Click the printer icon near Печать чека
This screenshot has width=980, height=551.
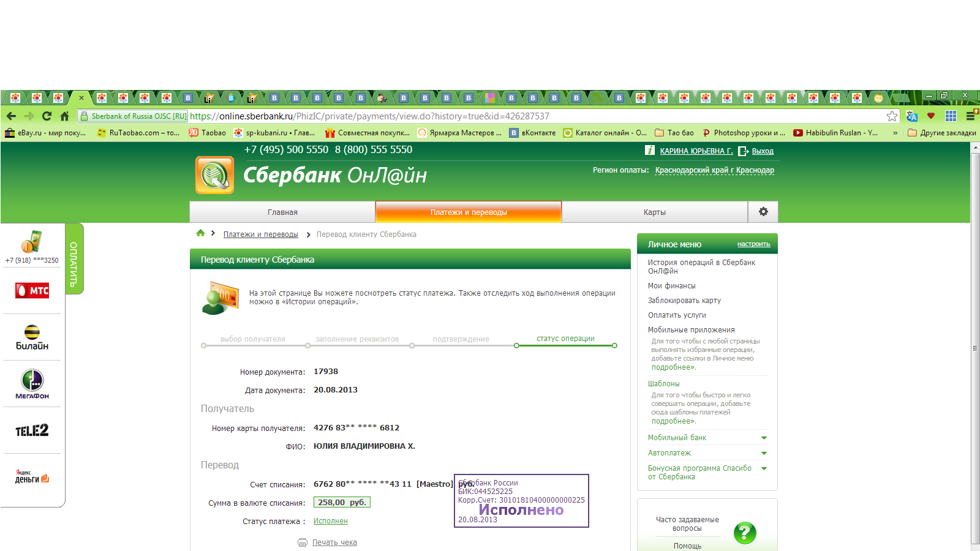[x=303, y=542]
